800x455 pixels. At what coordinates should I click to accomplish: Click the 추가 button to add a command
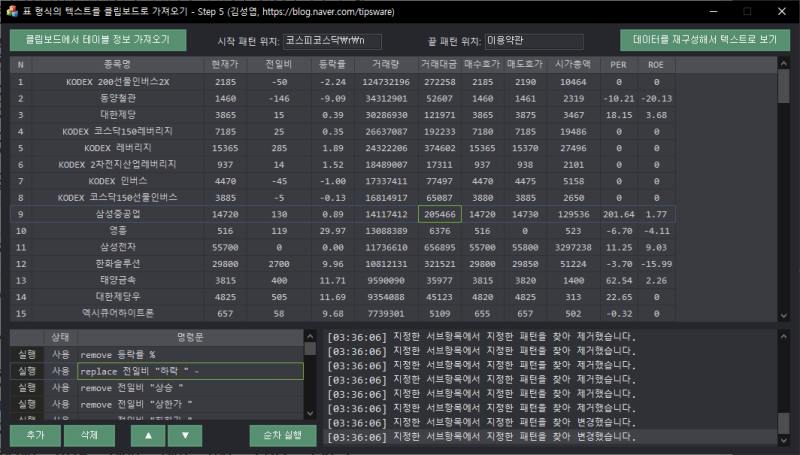click(x=35, y=436)
